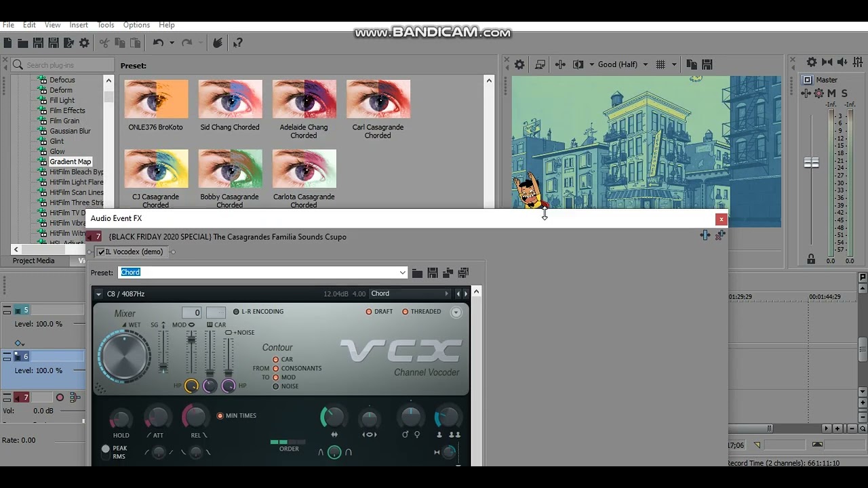Image resolution: width=868 pixels, height=488 pixels.
Task: Adjust the HOLD knob in Vocodex
Action: (121, 419)
